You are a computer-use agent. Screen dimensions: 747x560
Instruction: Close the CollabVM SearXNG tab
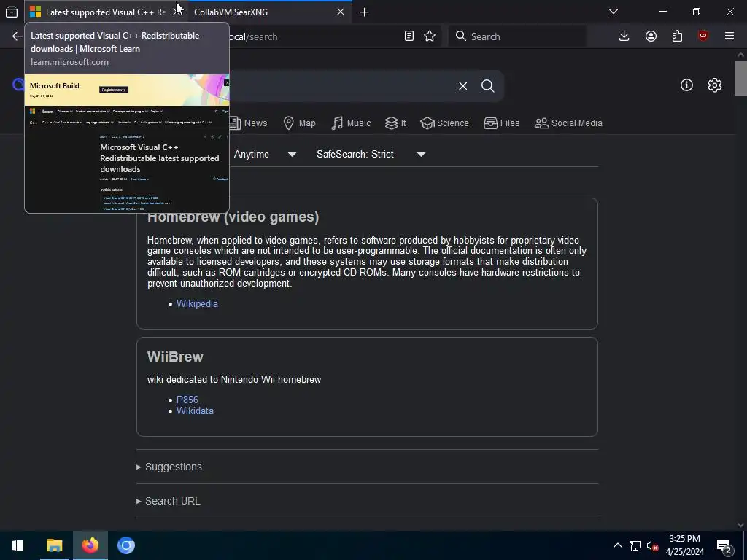tap(340, 12)
